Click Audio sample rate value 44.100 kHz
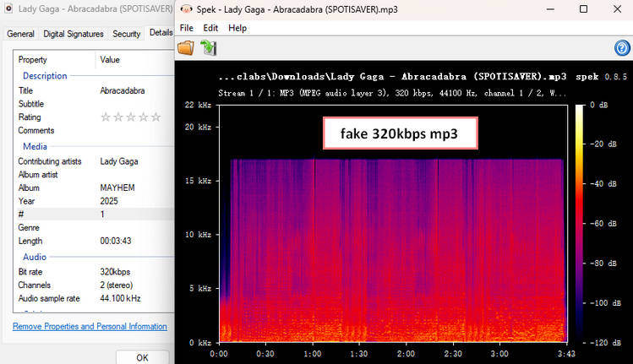The image size is (633, 364). tap(120, 299)
